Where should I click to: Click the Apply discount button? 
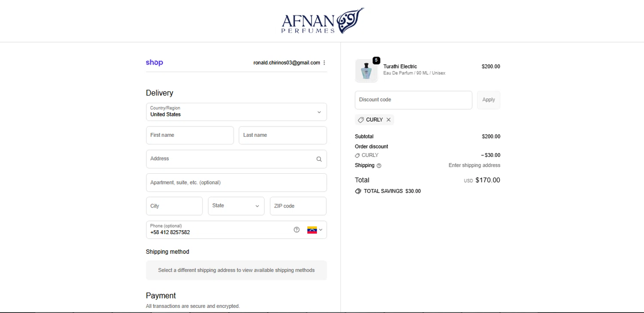(489, 100)
